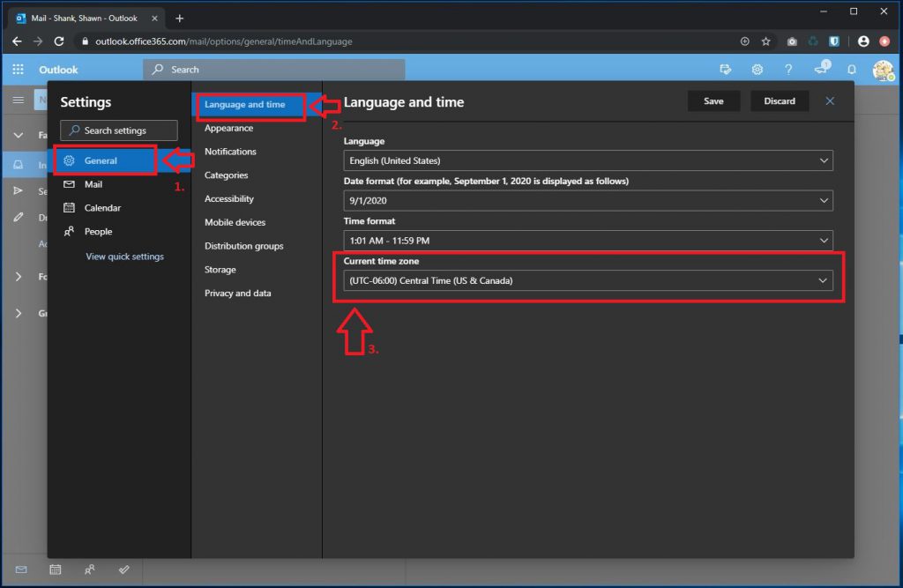Open the feedback megaphone icon
This screenshot has width=903, height=588.
click(x=821, y=69)
